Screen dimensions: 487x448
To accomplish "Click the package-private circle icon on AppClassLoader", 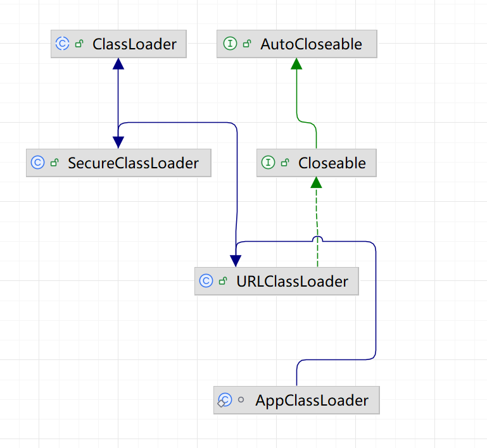I will pos(241,400).
